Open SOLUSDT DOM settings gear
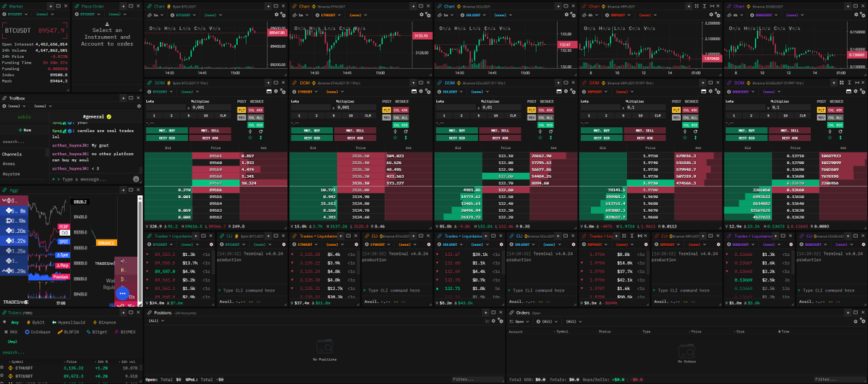868x384 pixels. tap(566, 91)
